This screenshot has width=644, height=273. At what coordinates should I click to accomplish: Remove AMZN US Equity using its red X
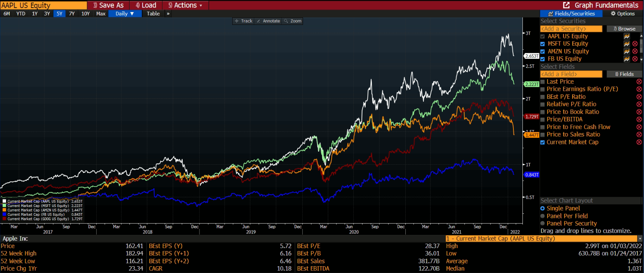(635, 51)
